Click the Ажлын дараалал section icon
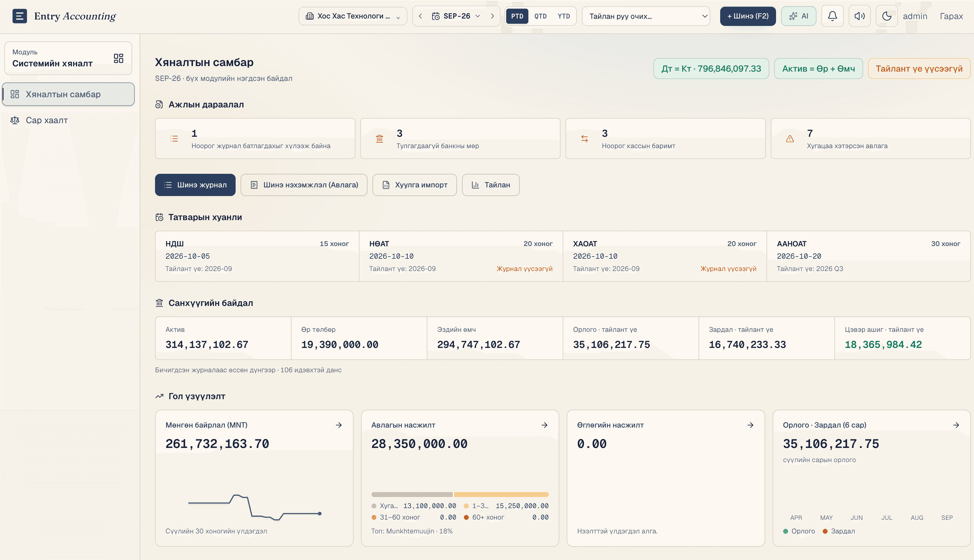This screenshot has height=560, width=974. click(x=159, y=105)
